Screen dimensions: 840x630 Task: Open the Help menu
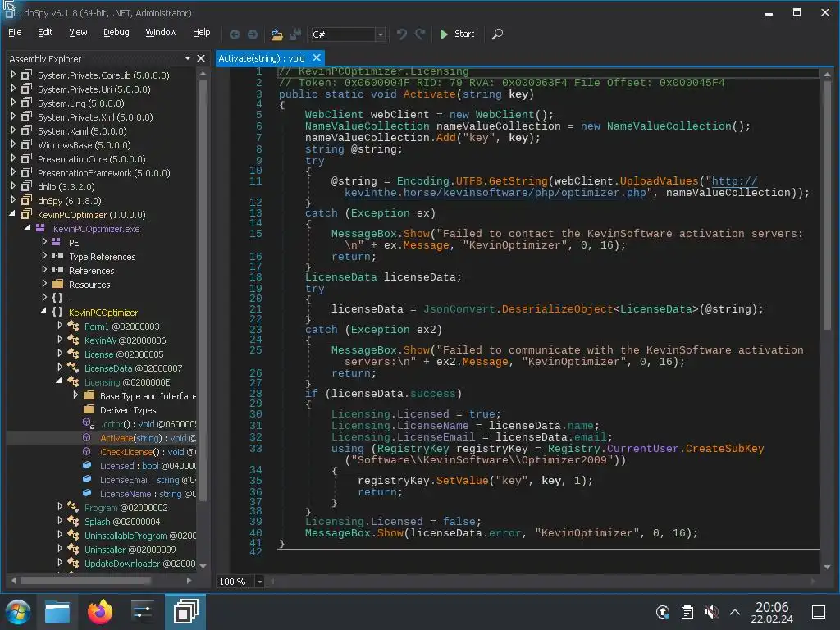[x=202, y=33]
